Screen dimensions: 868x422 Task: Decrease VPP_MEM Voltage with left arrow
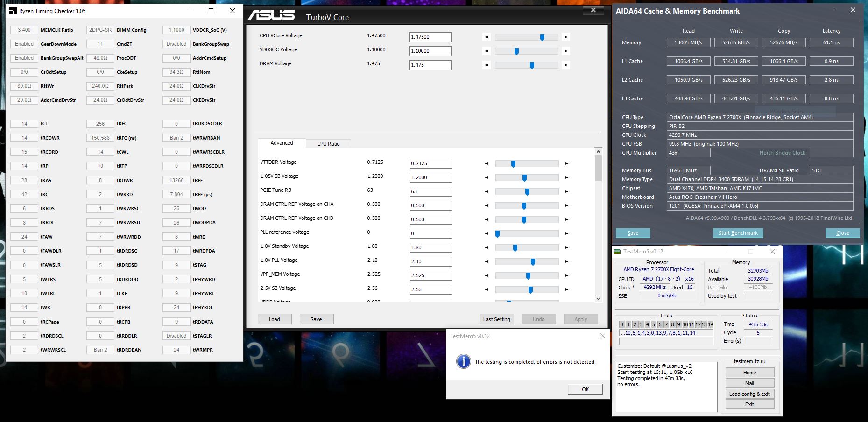point(487,275)
